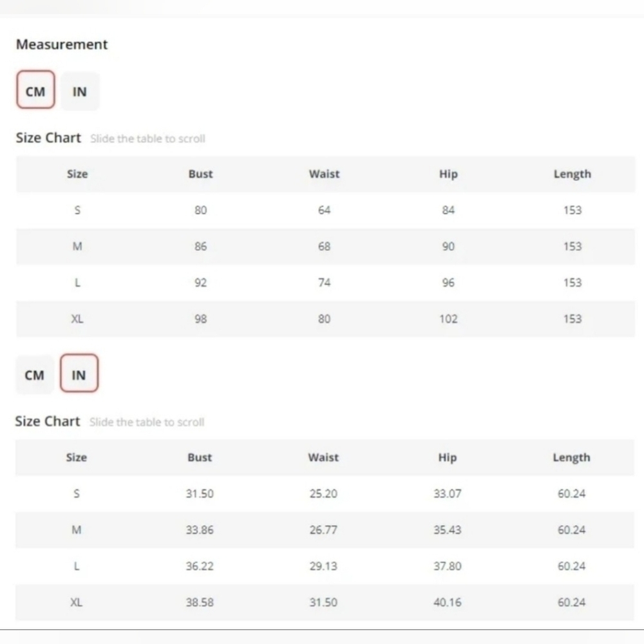The width and height of the screenshot is (644, 644).
Task: Switch to IN units in upper chart
Action: (x=80, y=91)
